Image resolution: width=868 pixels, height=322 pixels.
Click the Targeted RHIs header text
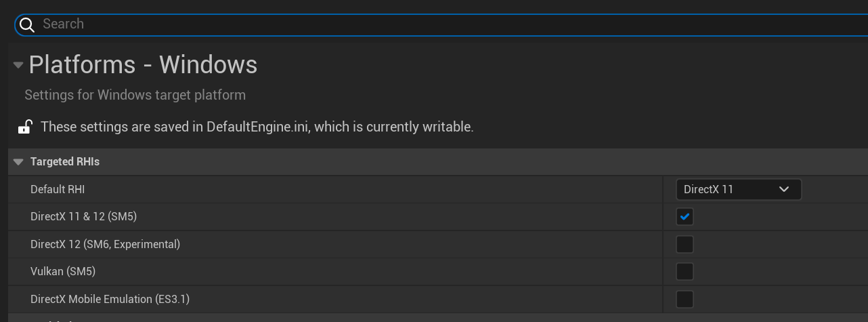click(x=65, y=162)
